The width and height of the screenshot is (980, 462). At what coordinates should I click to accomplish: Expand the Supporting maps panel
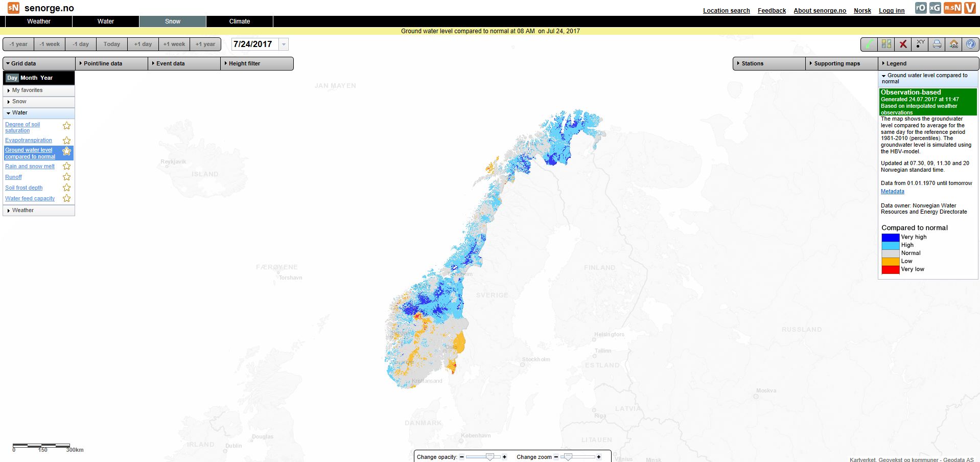(x=836, y=63)
